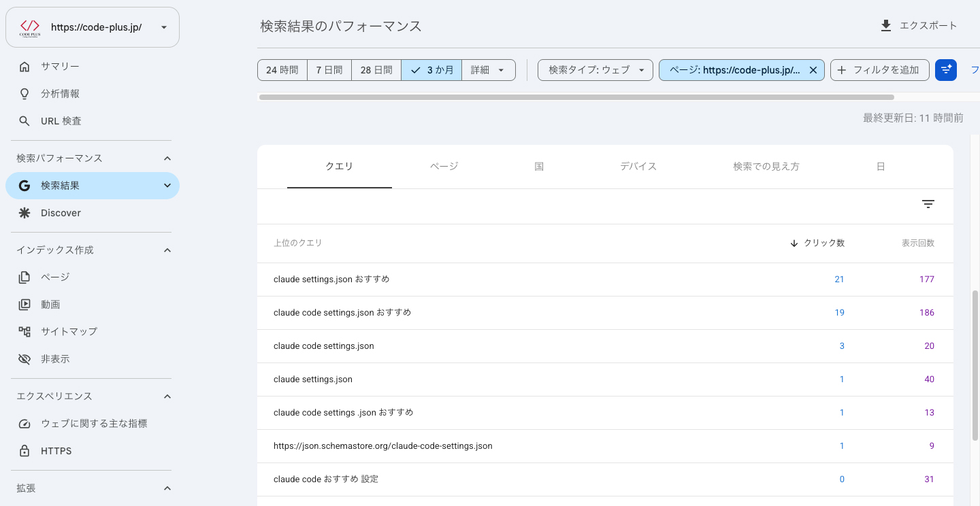The image size is (980, 506).
Task: Open the table filter rows icon
Action: pos(928,204)
